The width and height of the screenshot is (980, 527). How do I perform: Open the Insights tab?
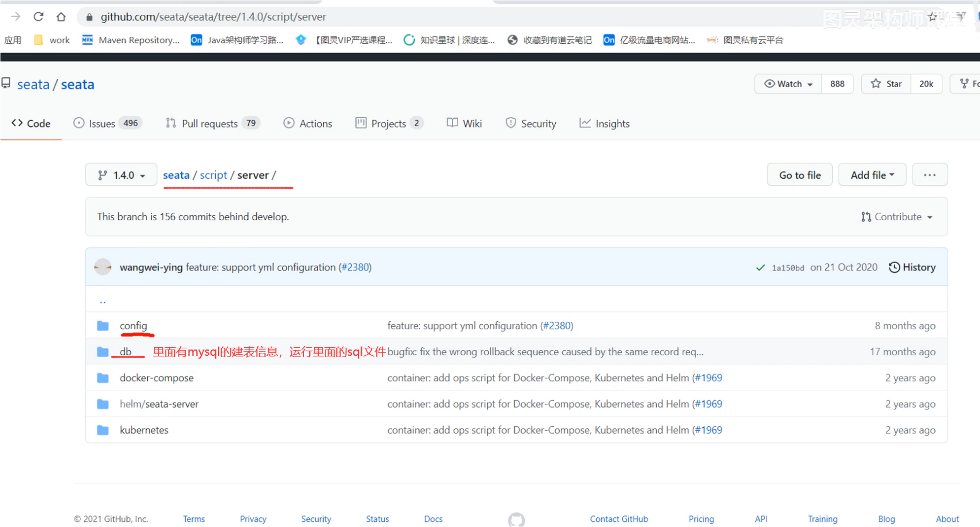(x=605, y=123)
